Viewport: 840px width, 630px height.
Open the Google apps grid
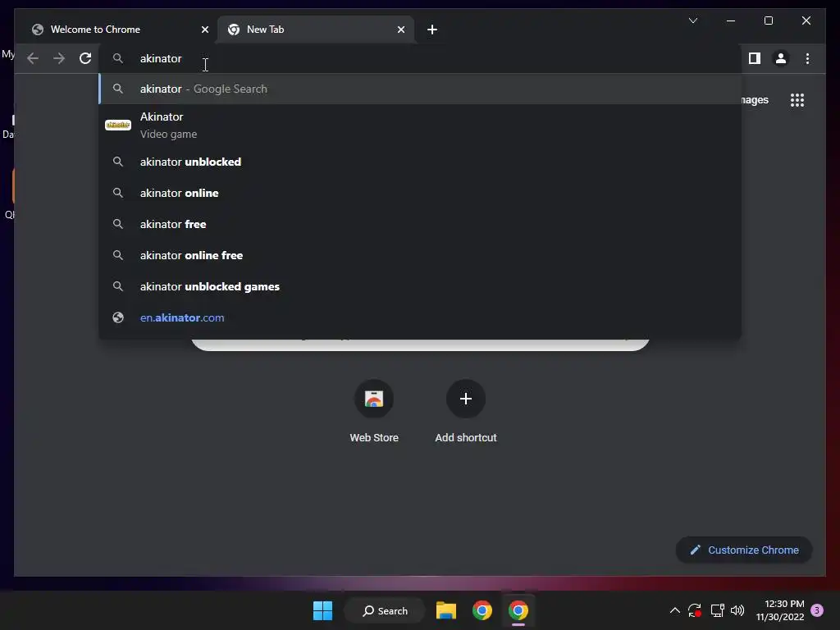pos(797,100)
